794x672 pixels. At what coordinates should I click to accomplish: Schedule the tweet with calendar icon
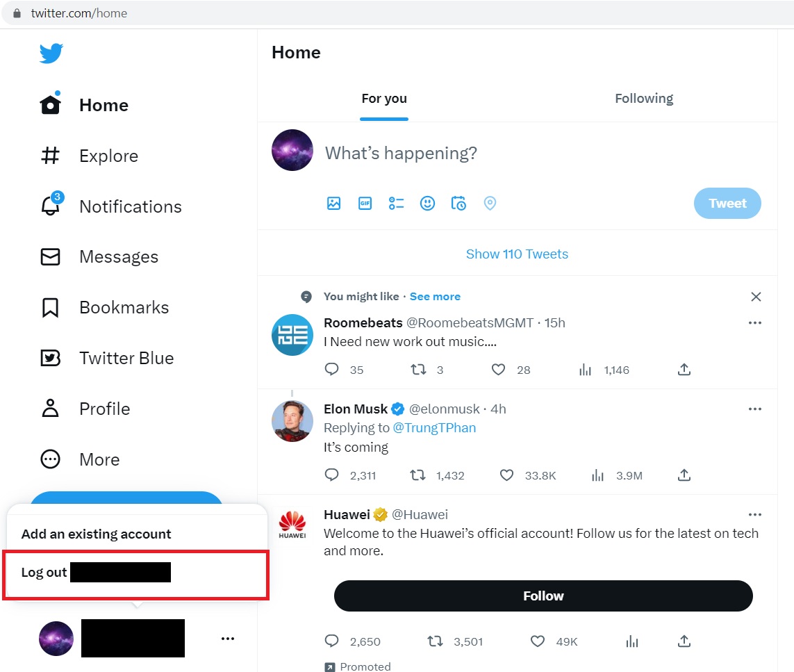click(x=458, y=203)
